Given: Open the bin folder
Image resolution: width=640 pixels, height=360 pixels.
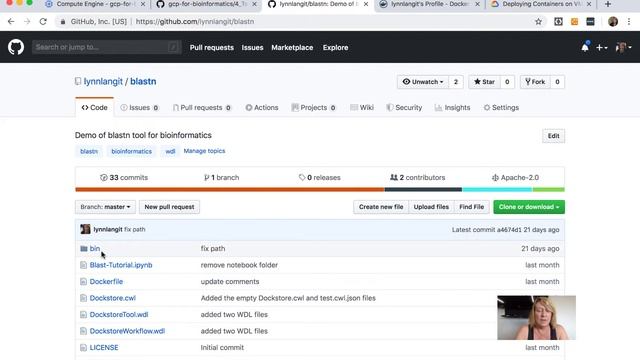Looking at the screenshot, I should coord(95,249).
